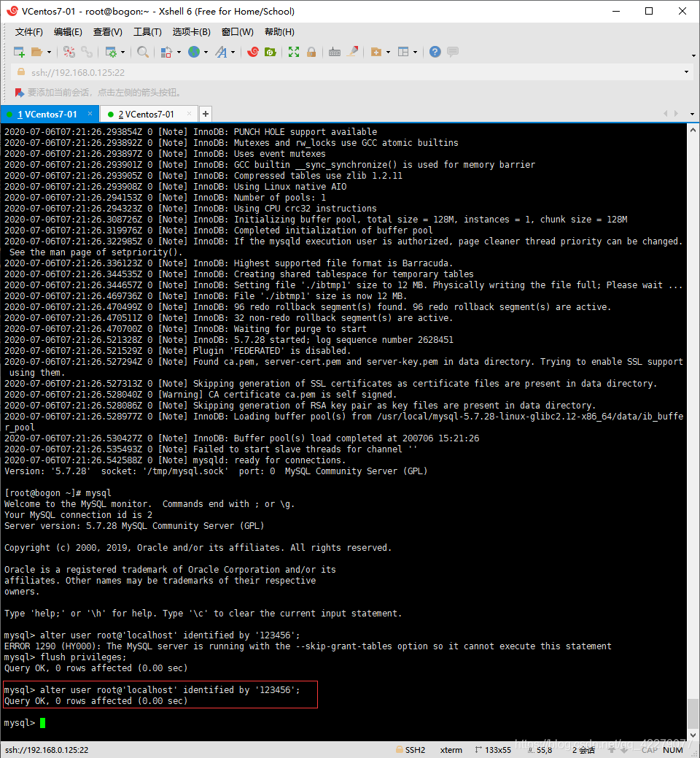Viewport: 700px width, 758px height.
Task: Click the terminal scrollbar up arrow
Action: [693, 130]
